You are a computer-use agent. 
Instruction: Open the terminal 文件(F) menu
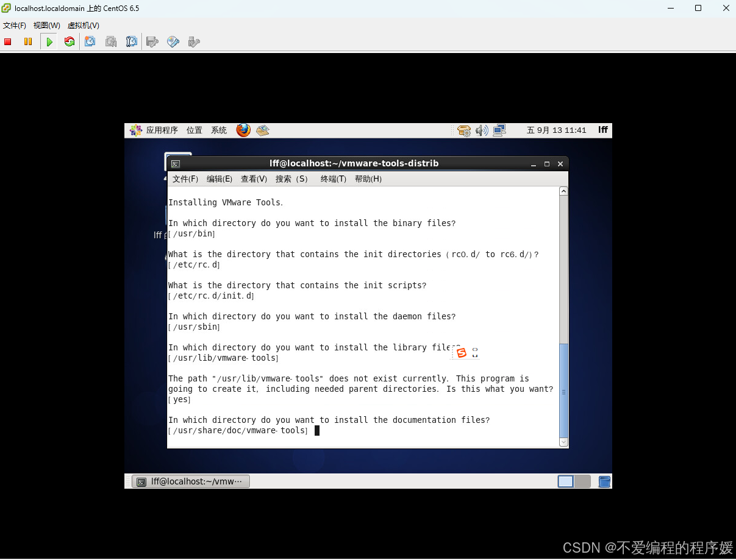185,179
